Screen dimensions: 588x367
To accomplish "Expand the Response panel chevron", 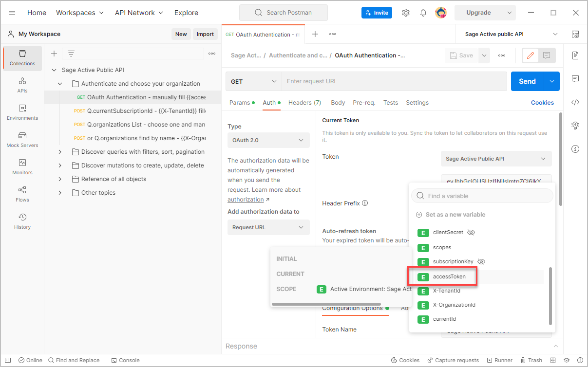I will pos(555,346).
